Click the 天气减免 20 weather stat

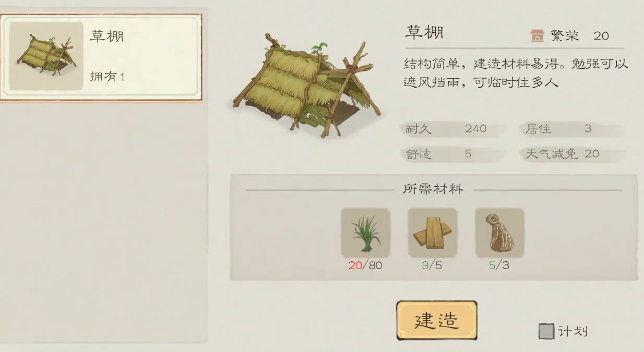pyautogui.click(x=572, y=154)
